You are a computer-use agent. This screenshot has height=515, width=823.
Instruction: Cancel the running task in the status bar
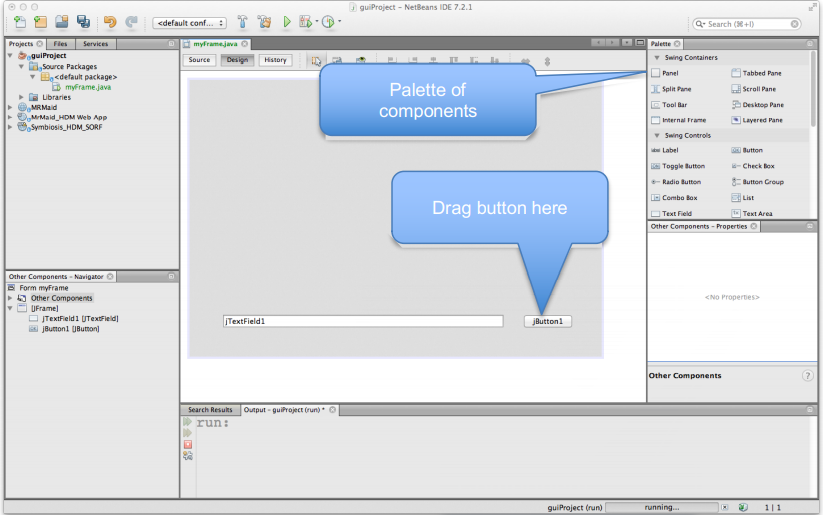point(725,508)
